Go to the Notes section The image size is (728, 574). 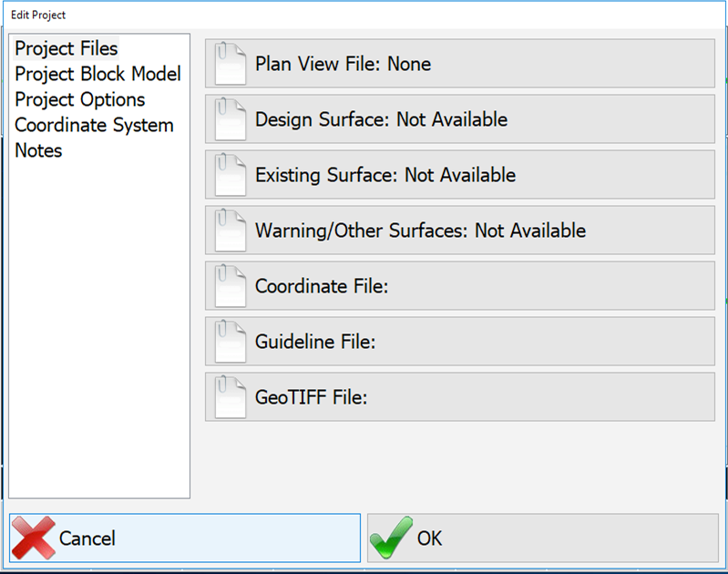(38, 150)
